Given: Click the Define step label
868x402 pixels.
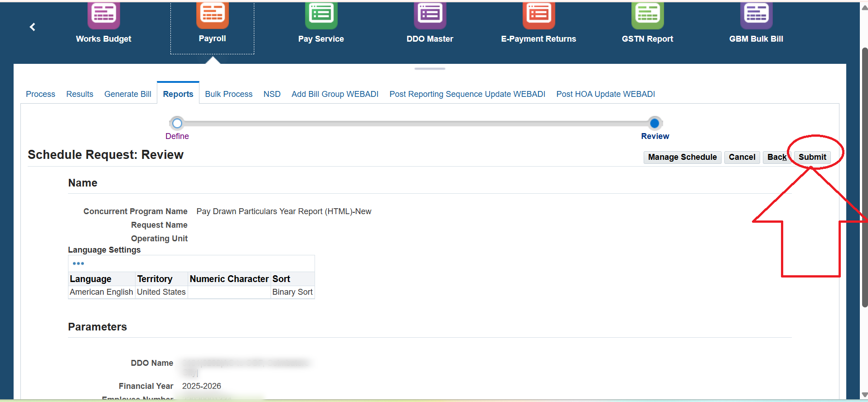Looking at the screenshot, I should 177,136.
